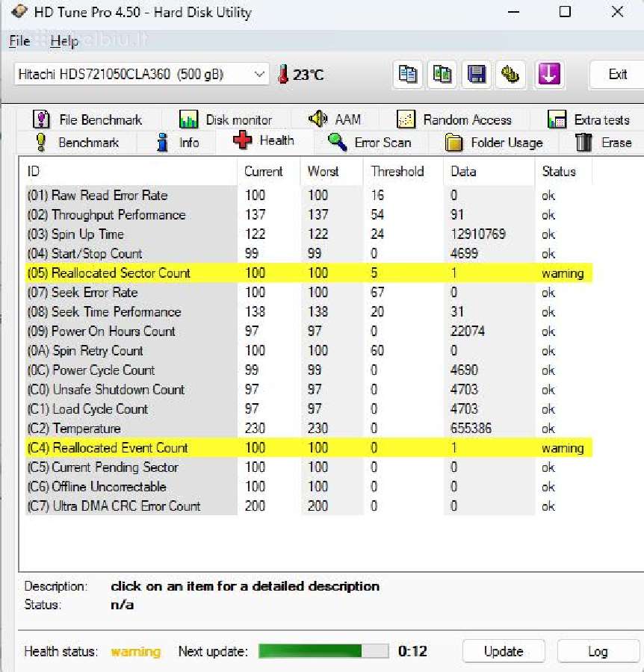The height and width of the screenshot is (672, 644).
Task: Open the Help menu
Action: [x=64, y=41]
